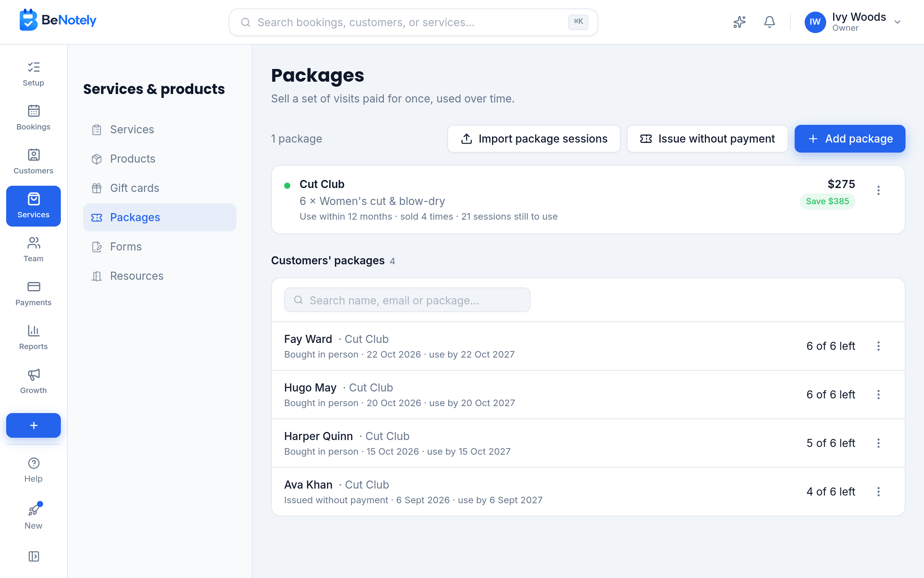Screen dimensions: 924x578
Task: Select the Fay Ward customer row name
Action: [308, 339]
